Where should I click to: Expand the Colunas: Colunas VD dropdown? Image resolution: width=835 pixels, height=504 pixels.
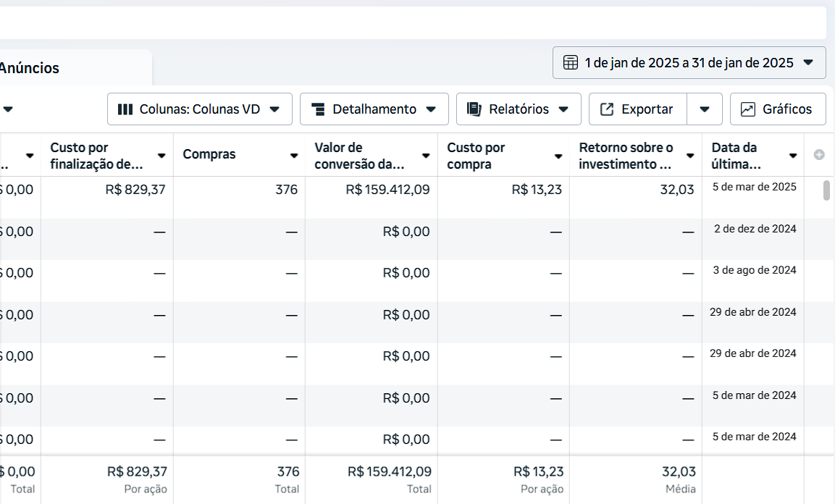click(x=274, y=109)
